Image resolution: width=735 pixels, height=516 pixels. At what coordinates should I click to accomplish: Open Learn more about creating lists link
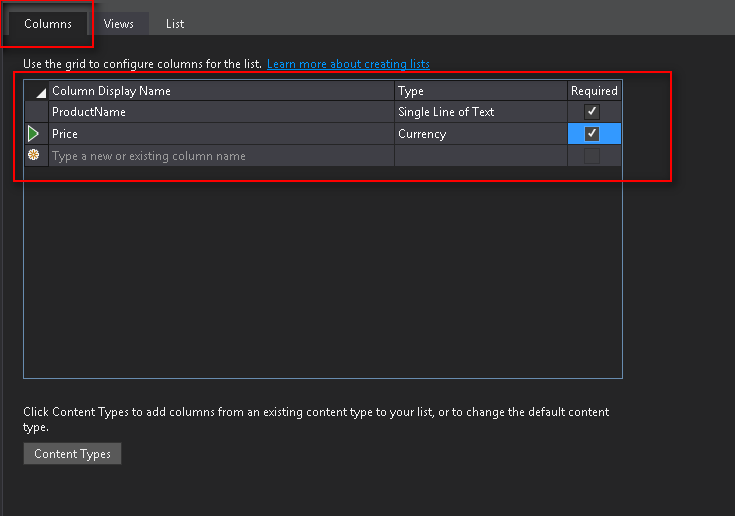[348, 64]
